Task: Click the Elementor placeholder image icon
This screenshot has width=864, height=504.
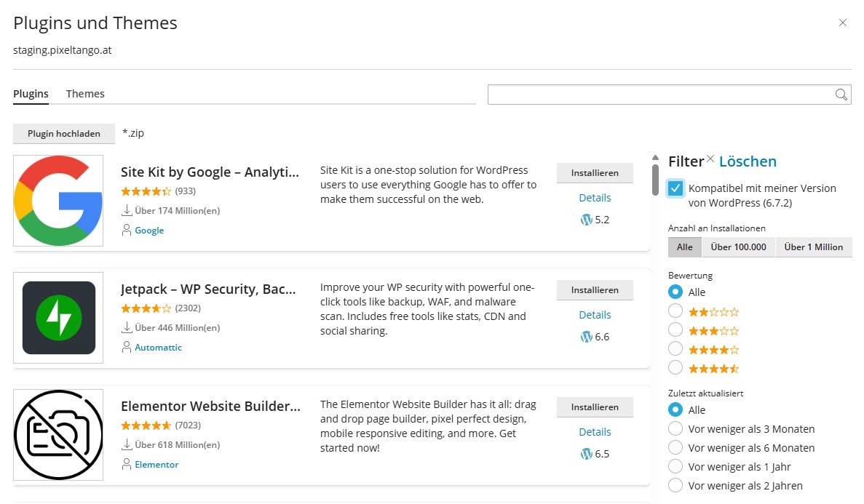Action: tap(58, 435)
